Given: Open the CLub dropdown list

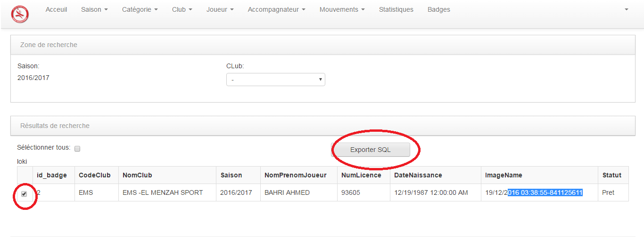Looking at the screenshot, I should (276, 80).
